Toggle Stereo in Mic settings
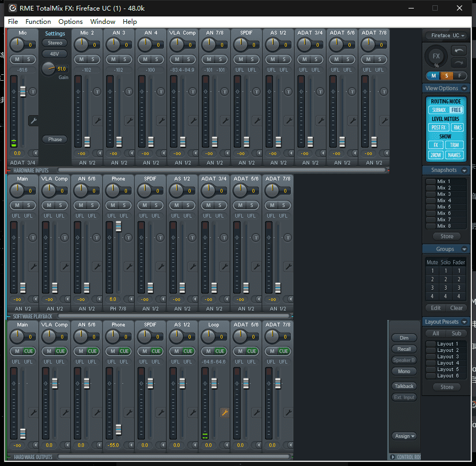 tap(55, 43)
